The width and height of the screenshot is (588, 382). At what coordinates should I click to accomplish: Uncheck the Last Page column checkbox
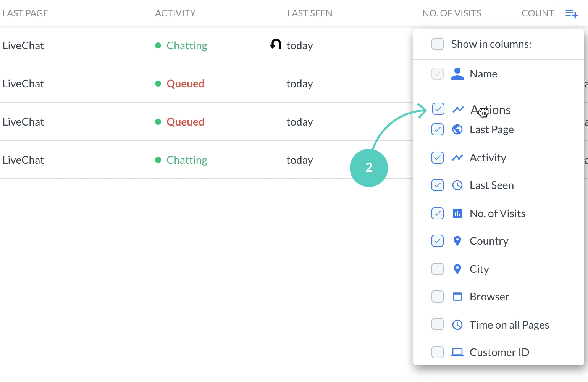tap(438, 129)
